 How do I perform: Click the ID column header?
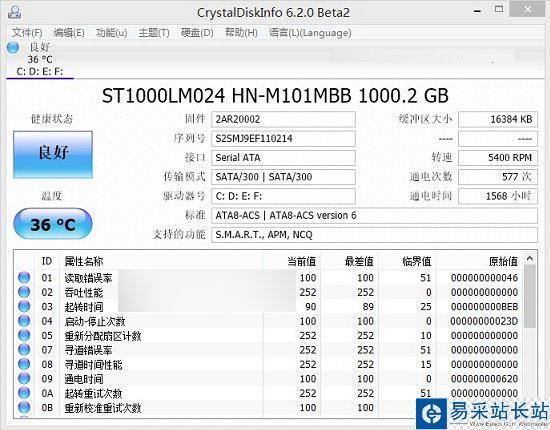47,261
